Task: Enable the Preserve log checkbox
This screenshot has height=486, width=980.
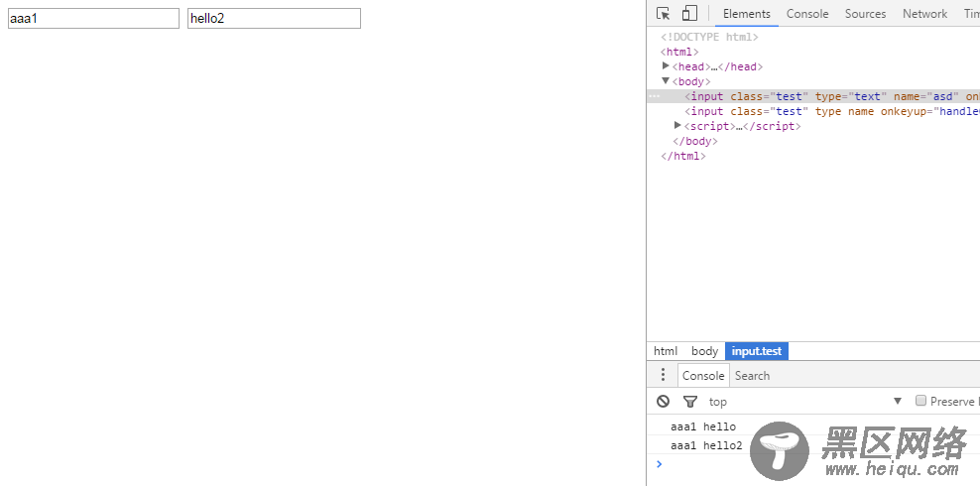Action: tap(920, 401)
